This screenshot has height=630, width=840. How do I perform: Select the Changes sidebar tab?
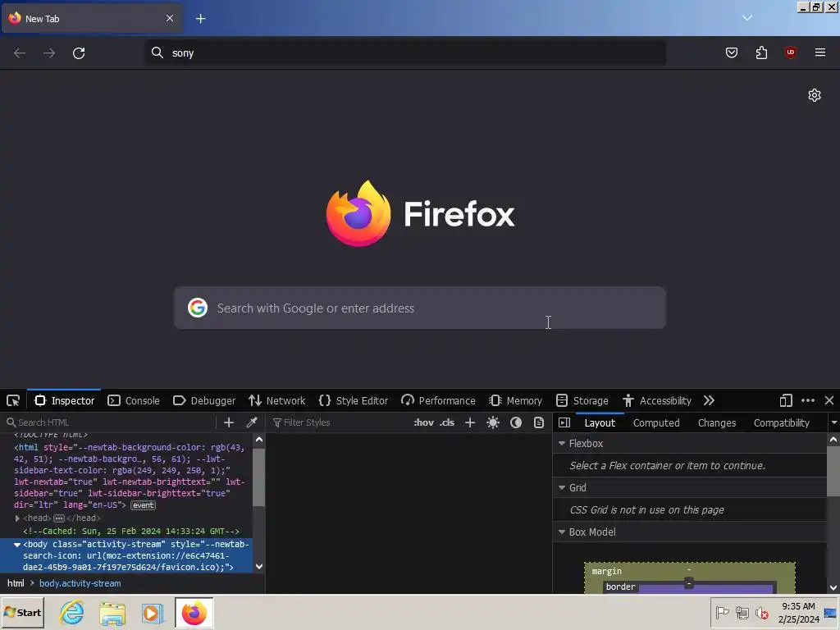(x=717, y=423)
